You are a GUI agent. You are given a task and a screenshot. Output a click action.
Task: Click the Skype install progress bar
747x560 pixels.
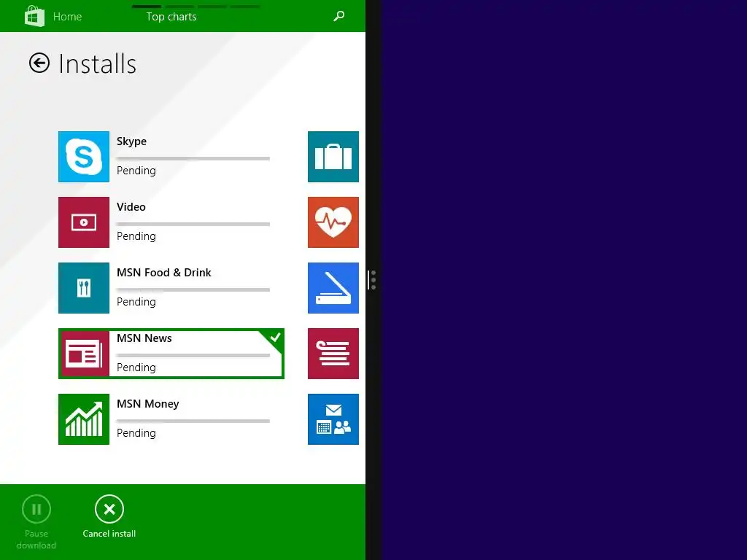(193, 158)
